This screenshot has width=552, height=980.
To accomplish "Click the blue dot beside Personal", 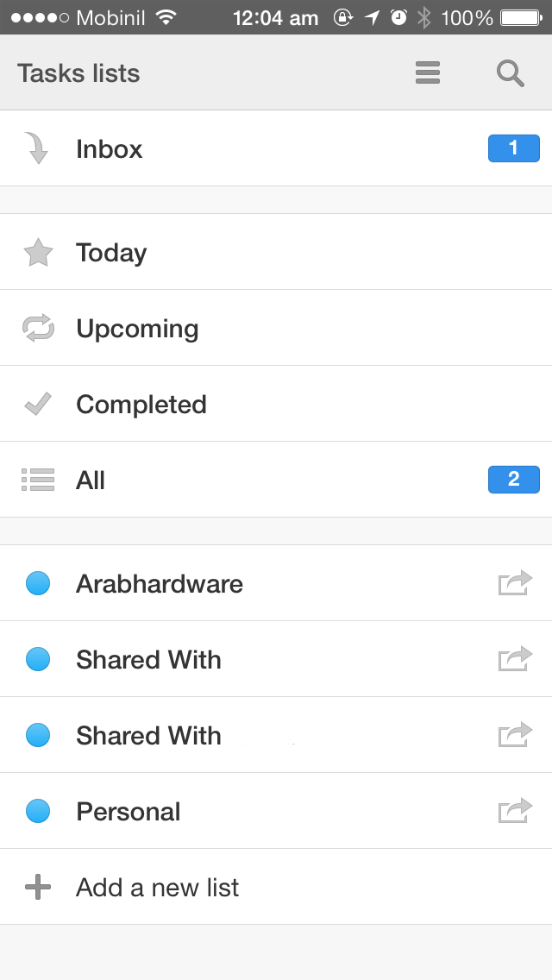I will coord(37,811).
